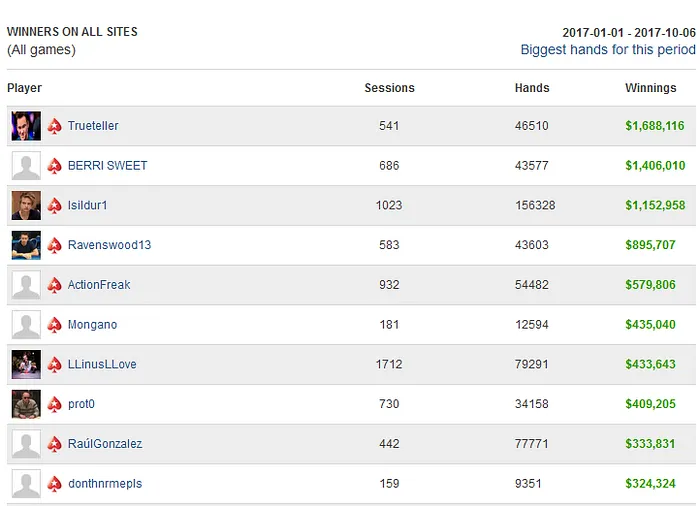Click the Player column header
Viewport: 700px width, 506px height.
[x=24, y=88]
